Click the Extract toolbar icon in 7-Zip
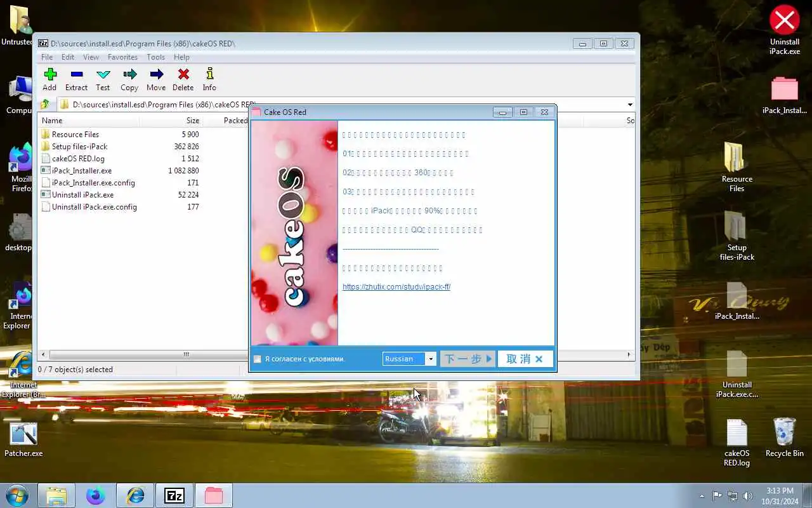The image size is (812, 508). (76, 80)
